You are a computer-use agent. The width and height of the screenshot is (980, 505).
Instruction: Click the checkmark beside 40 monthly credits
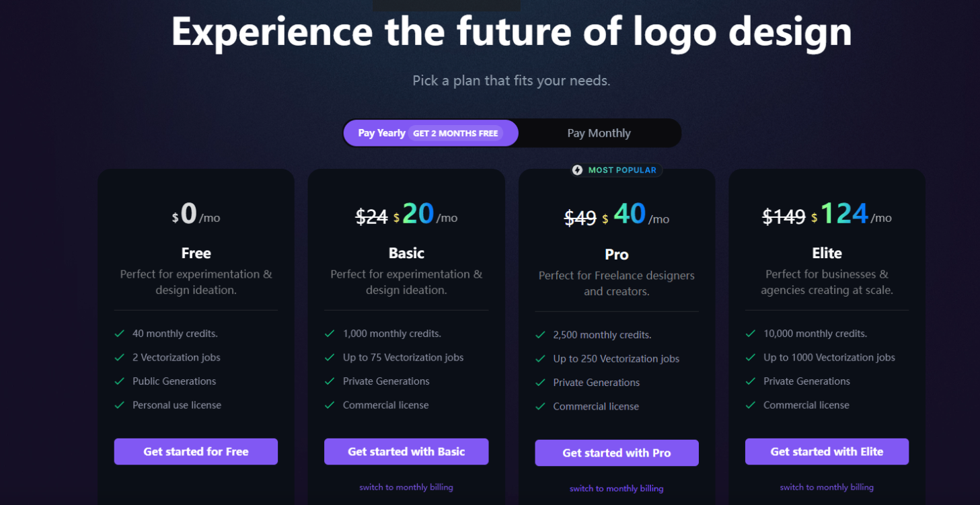point(119,333)
